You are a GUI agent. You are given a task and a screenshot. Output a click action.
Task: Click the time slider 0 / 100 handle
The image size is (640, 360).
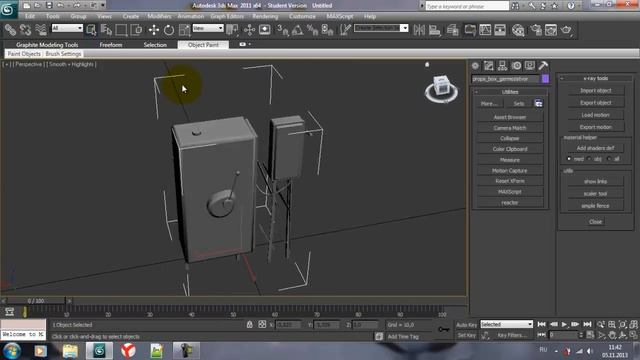(36, 301)
